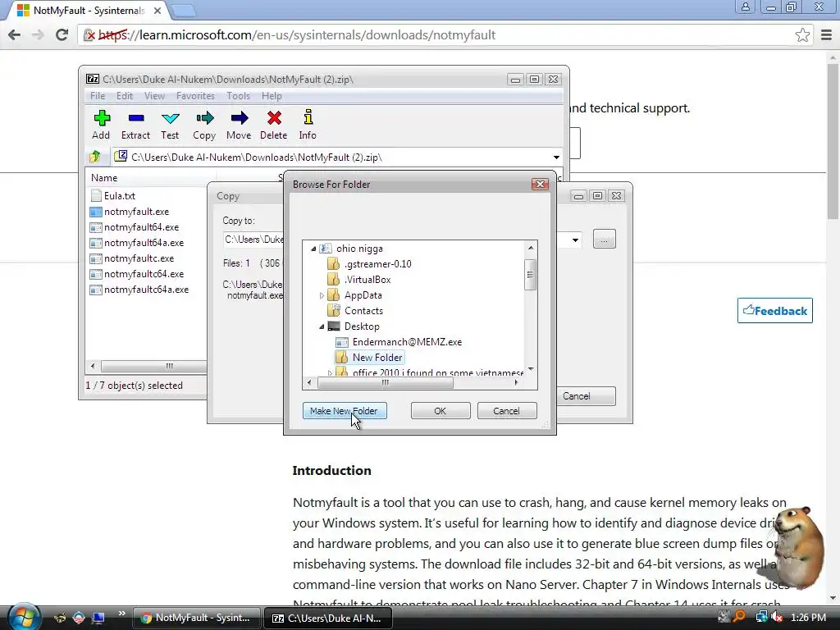
Task: Click the Add toolbar icon in 7-Zip
Action: pyautogui.click(x=101, y=125)
